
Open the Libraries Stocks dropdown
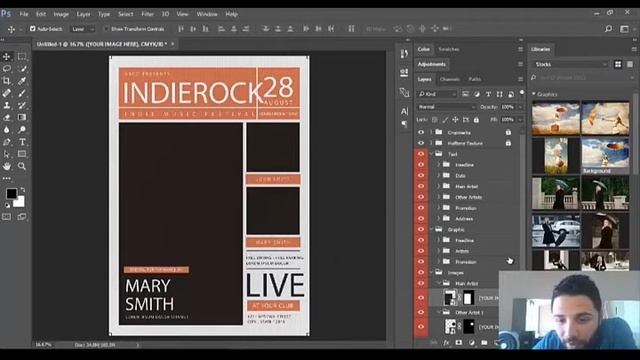pos(571,64)
